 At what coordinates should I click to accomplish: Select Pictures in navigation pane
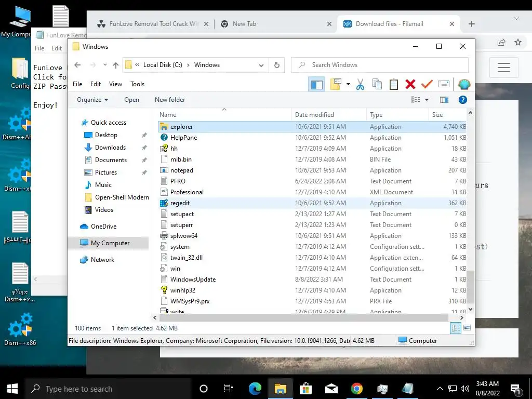coord(105,172)
